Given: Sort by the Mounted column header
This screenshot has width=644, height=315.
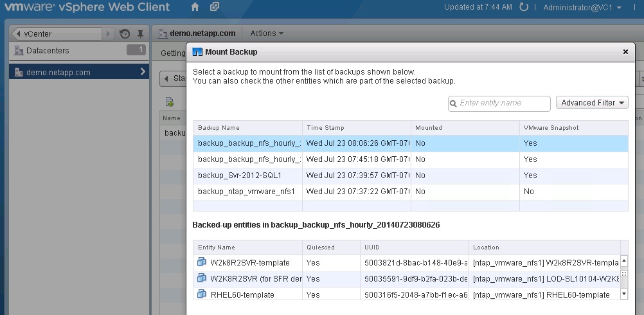Looking at the screenshot, I should tap(465, 128).
